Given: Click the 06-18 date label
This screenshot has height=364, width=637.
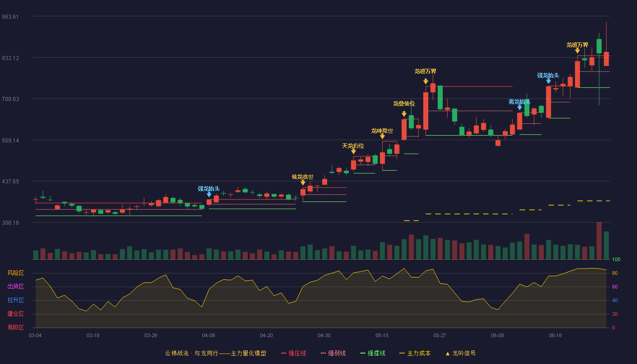Looking at the screenshot, I should 555,335.
